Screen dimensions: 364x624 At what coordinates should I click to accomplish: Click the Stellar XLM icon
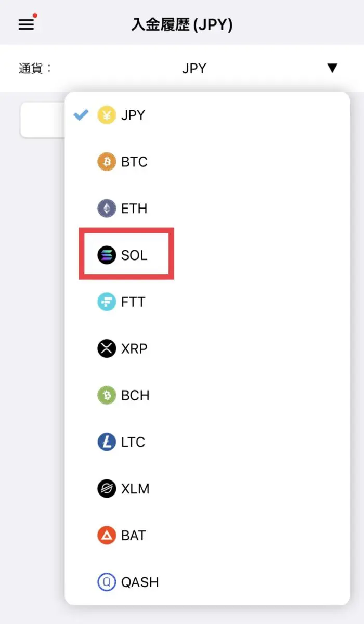coord(107,488)
